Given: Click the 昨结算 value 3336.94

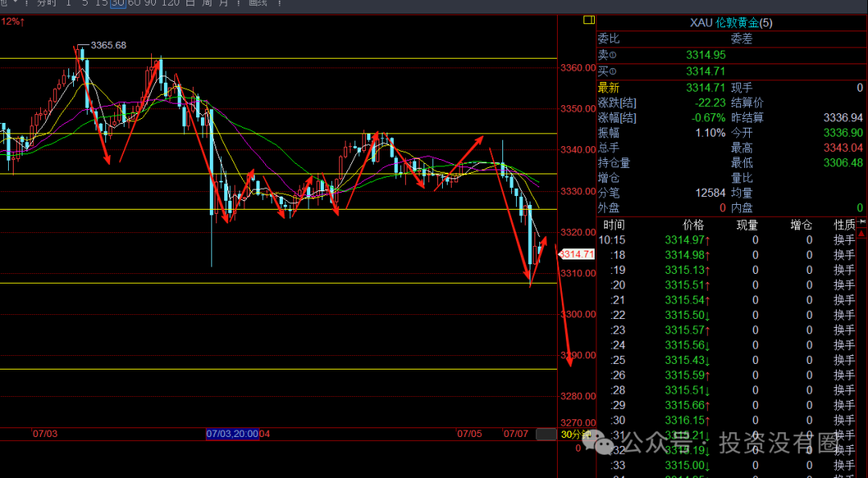Looking at the screenshot, I should click(x=843, y=118).
